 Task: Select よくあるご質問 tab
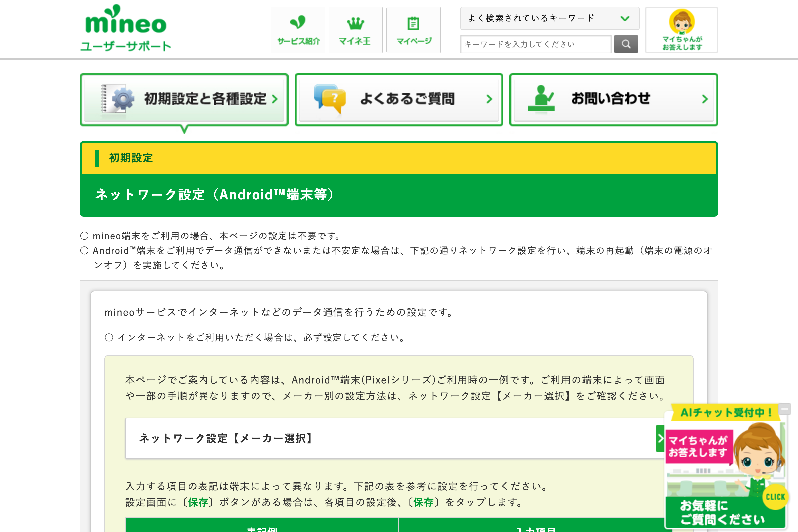coord(399,100)
